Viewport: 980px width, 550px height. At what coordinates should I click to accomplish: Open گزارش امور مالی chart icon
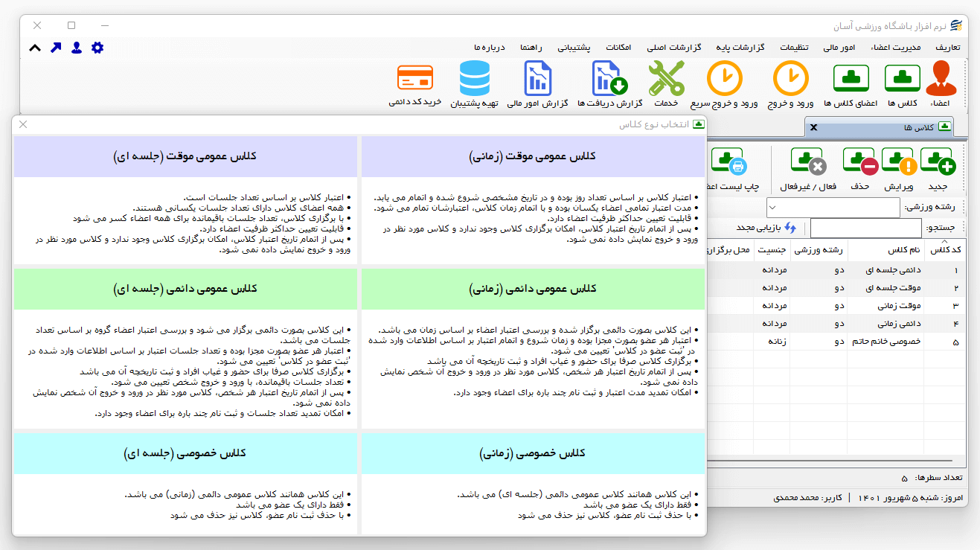point(537,84)
